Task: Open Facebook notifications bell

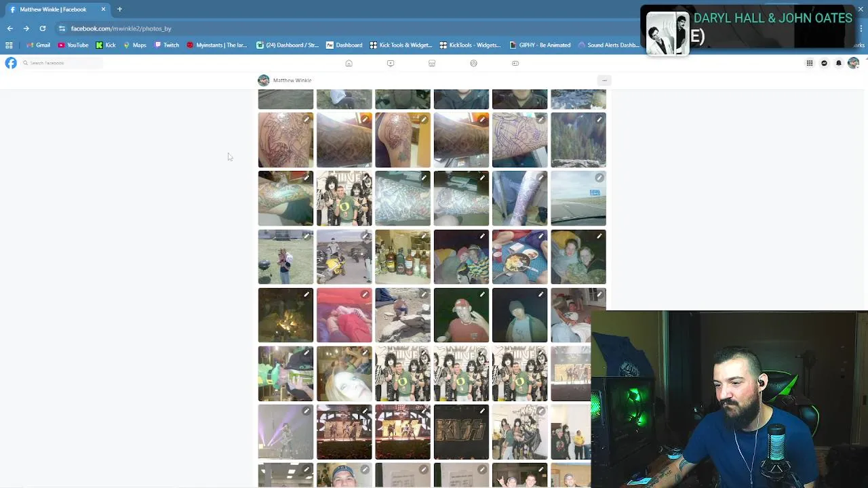Action: click(839, 63)
